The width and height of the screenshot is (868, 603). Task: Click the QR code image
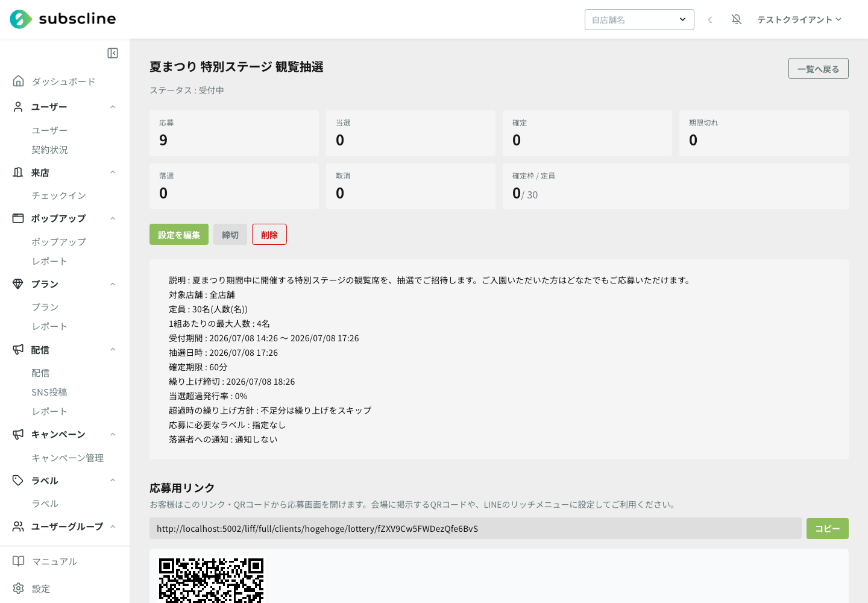(x=212, y=580)
